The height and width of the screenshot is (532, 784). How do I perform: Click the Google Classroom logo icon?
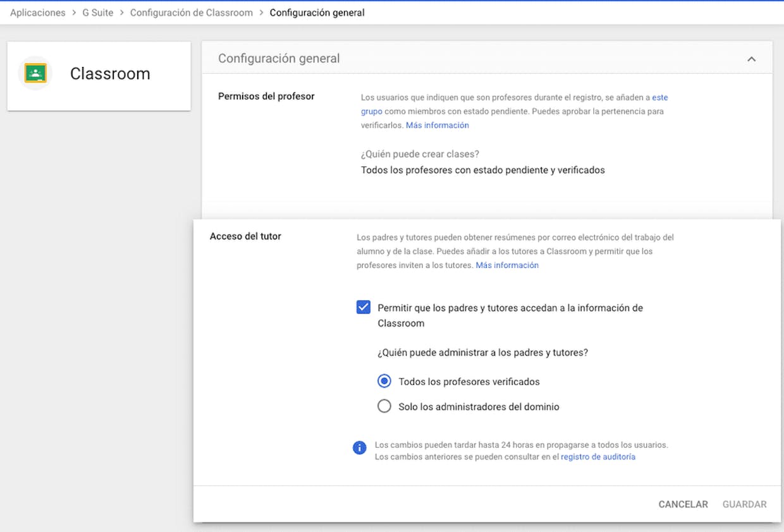pos(35,73)
